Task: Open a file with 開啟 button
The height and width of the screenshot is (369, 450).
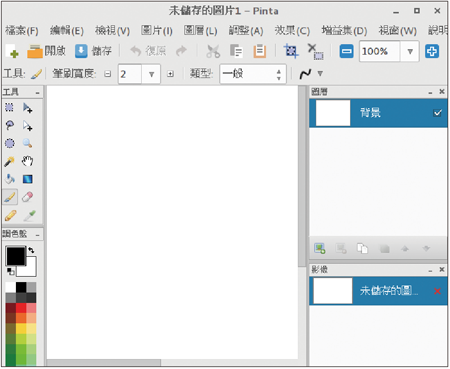Action: pos(46,51)
